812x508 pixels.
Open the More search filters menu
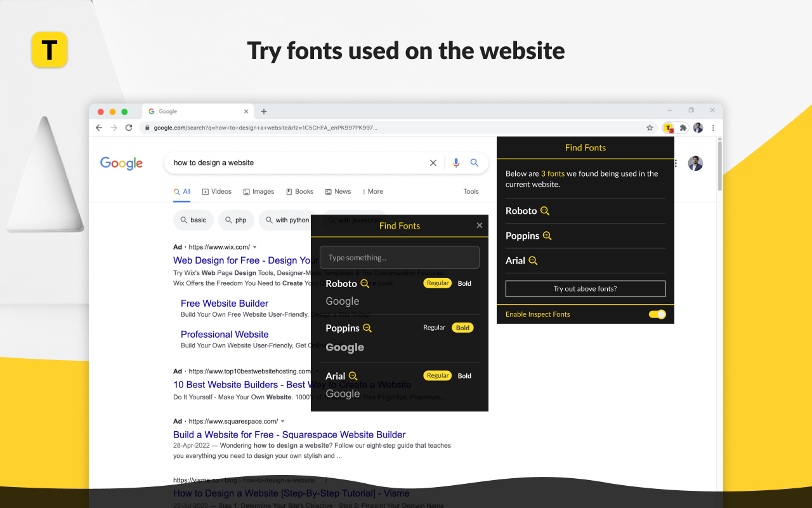[372, 192]
